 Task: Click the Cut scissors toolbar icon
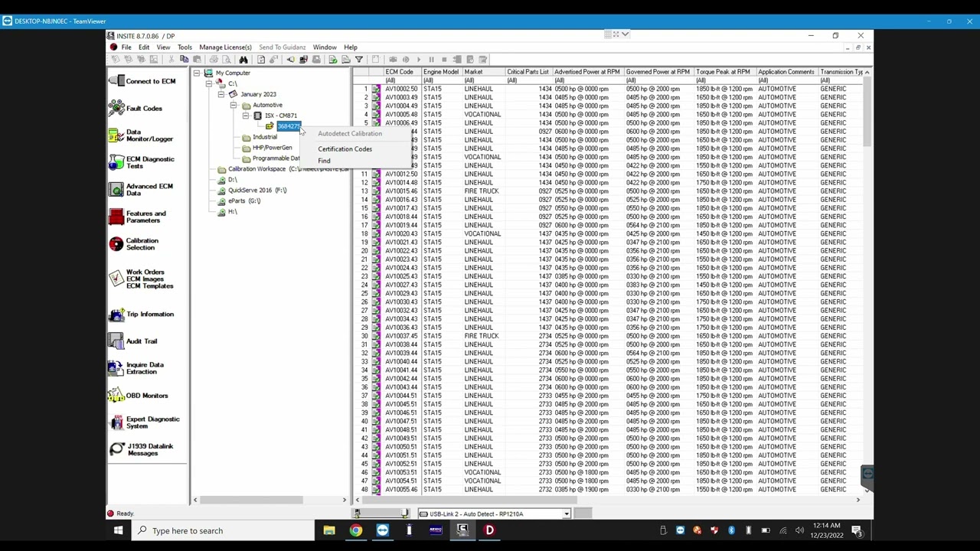[x=171, y=60]
